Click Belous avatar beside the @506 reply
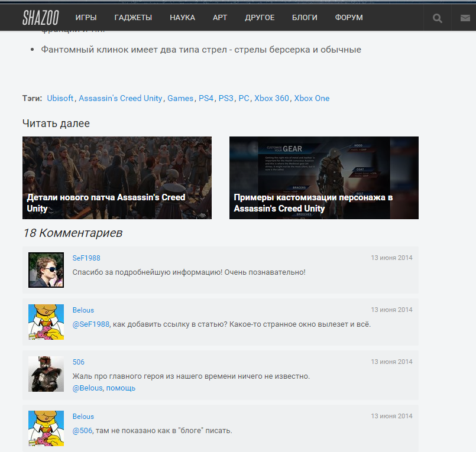This screenshot has width=476, height=452. pyautogui.click(x=46, y=428)
